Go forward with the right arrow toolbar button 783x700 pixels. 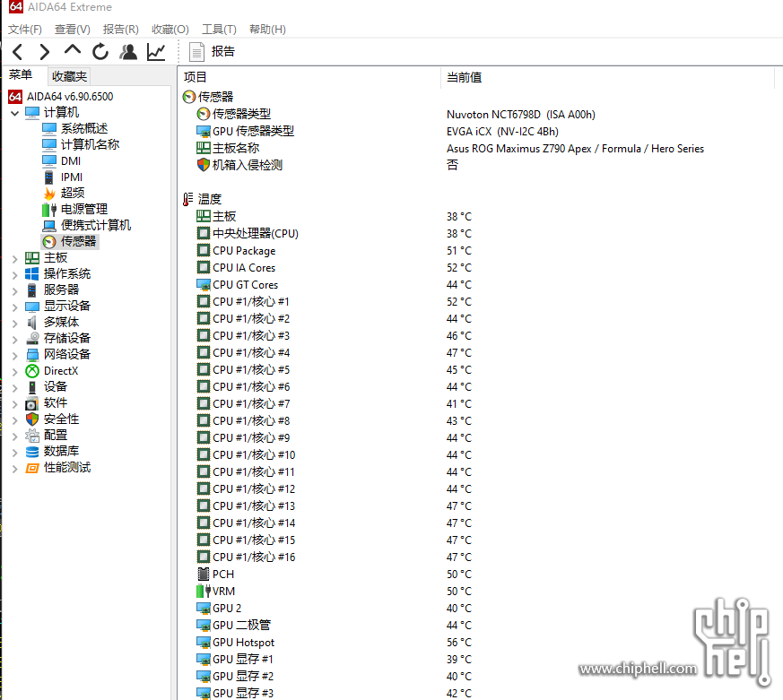pos(45,52)
